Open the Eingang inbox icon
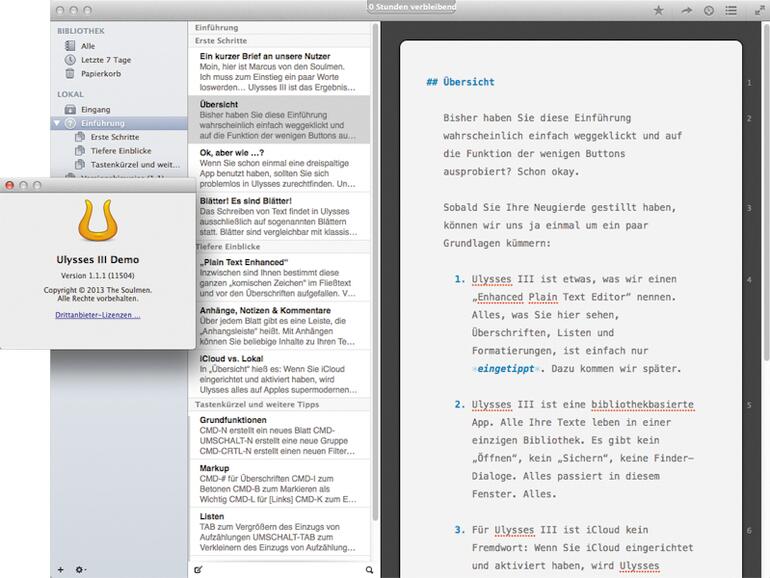The width and height of the screenshot is (770, 578). pyautogui.click(x=70, y=109)
